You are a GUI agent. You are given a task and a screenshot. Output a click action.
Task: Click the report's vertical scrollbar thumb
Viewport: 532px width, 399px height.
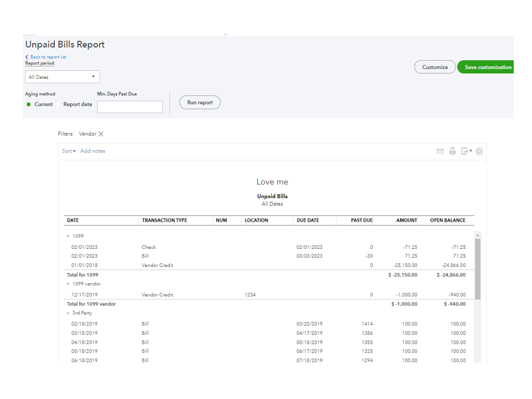point(478,269)
